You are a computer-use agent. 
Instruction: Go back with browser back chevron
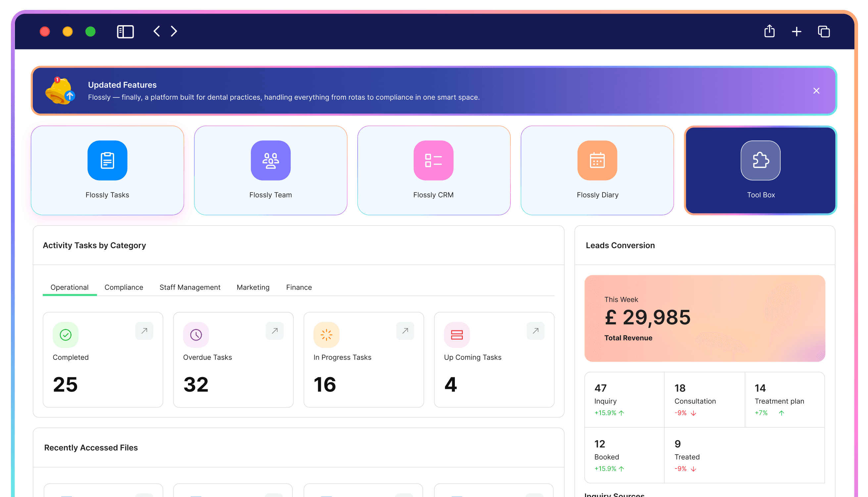157,31
